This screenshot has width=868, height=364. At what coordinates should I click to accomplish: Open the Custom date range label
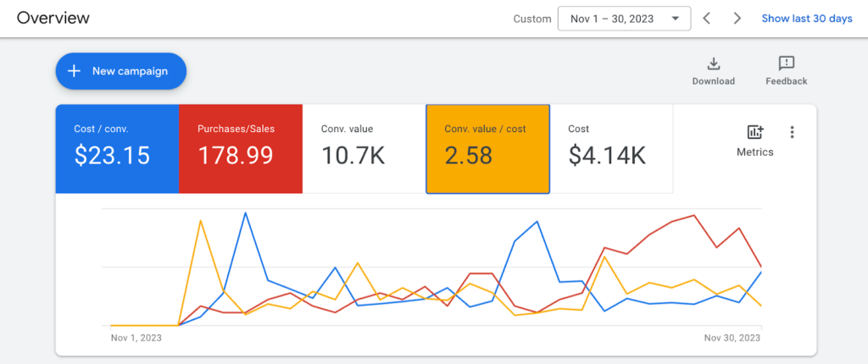pyautogui.click(x=532, y=19)
